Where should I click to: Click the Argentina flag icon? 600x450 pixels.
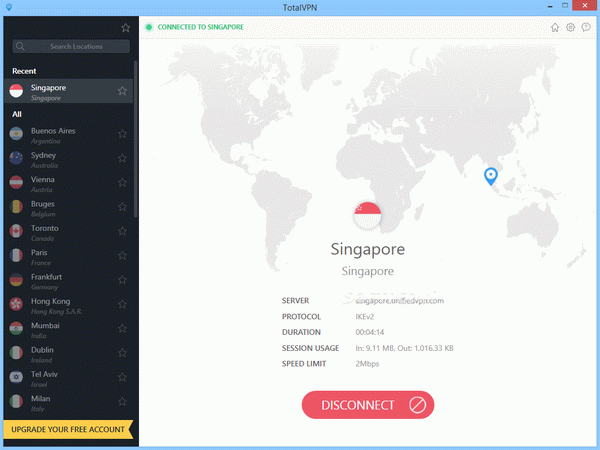point(16,134)
